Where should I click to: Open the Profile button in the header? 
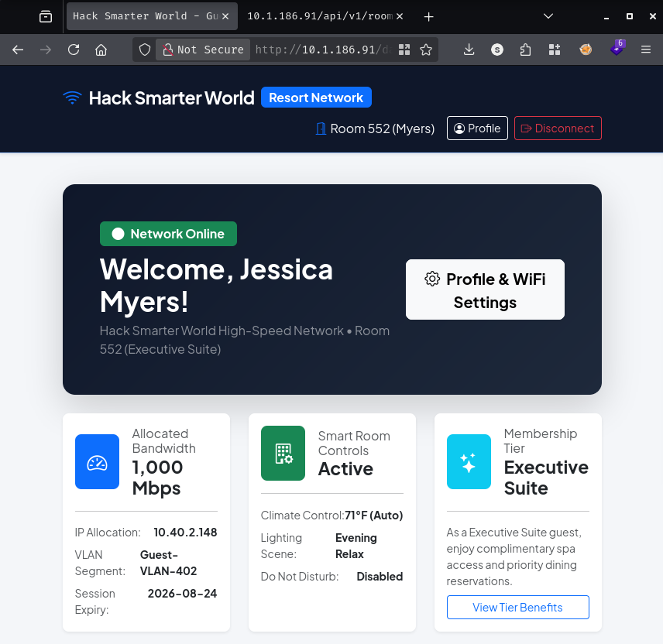[477, 128]
